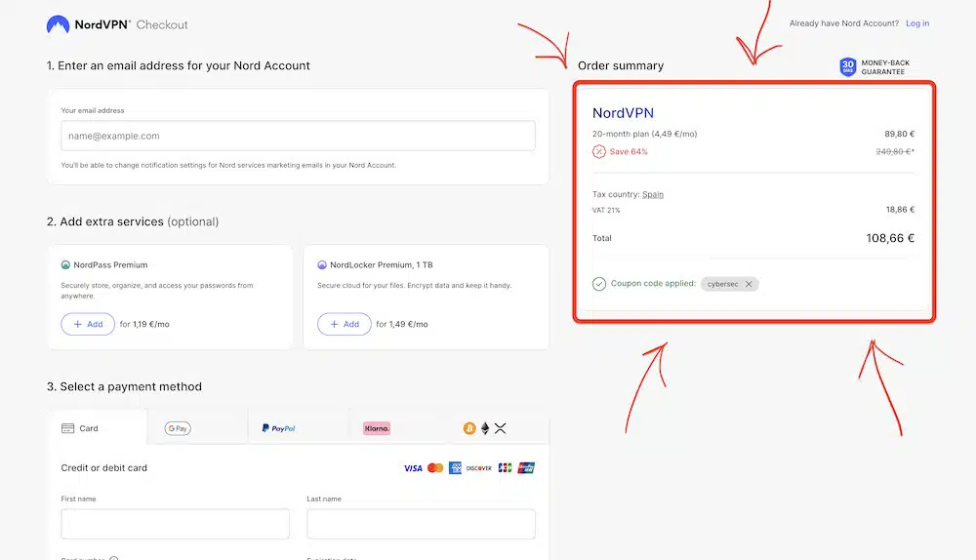Click the NordVPN order summary title
The image size is (976, 560).
pos(623,112)
